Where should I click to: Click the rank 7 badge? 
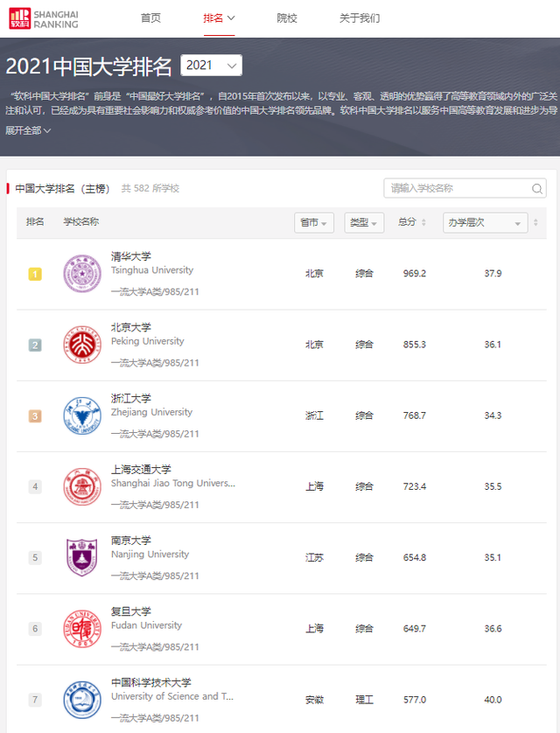35,700
